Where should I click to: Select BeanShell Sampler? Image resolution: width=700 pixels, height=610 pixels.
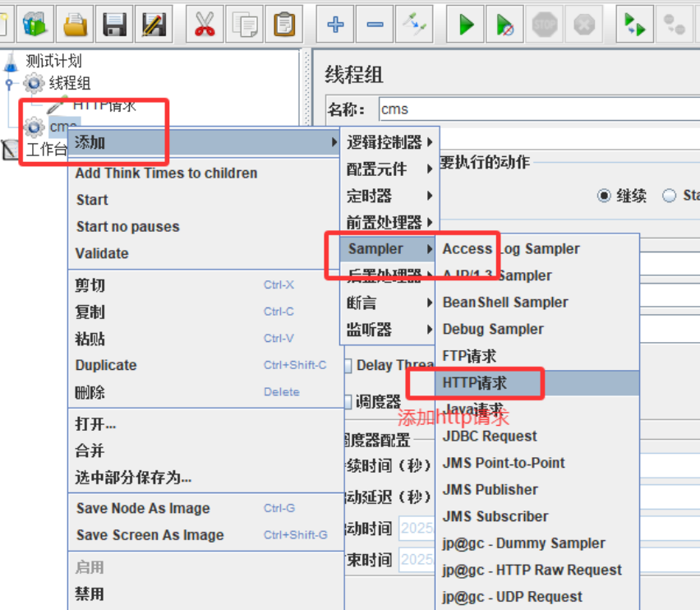pyautogui.click(x=537, y=303)
